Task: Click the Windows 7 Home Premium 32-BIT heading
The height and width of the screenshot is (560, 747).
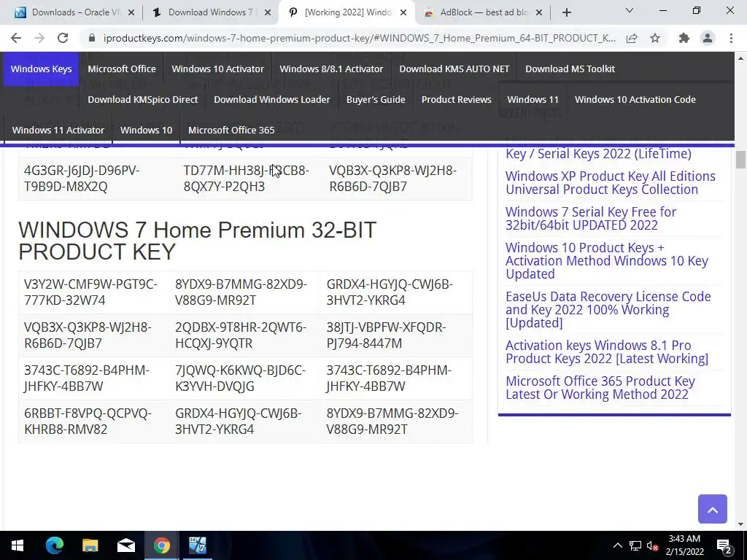Action: 197,241
